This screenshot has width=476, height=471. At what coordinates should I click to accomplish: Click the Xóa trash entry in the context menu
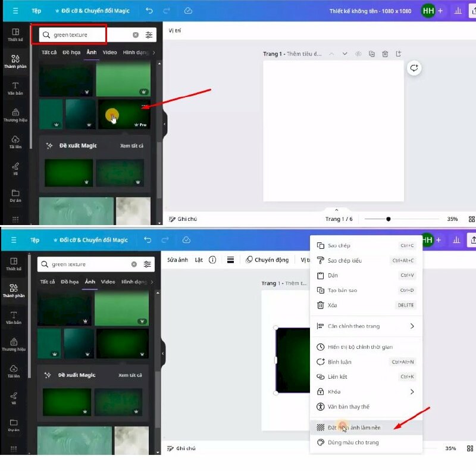332,305
